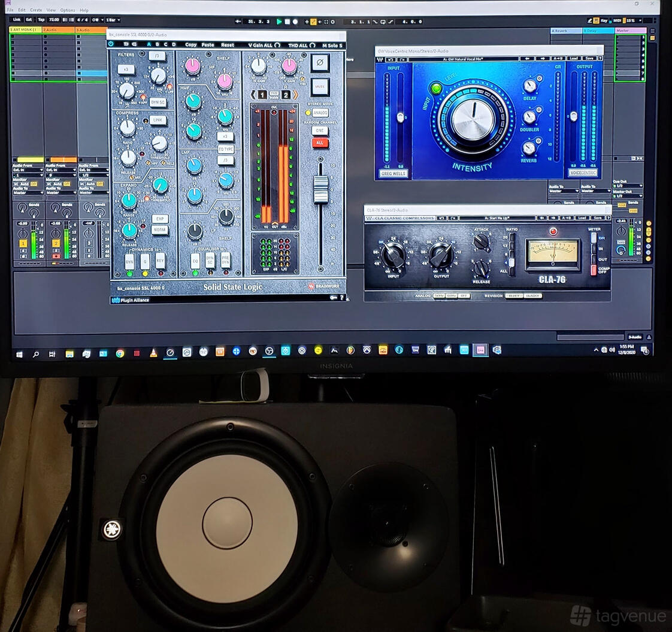Open Audio To dropdown on track 1
Viewport: 672px width, 632px height.
(28, 193)
